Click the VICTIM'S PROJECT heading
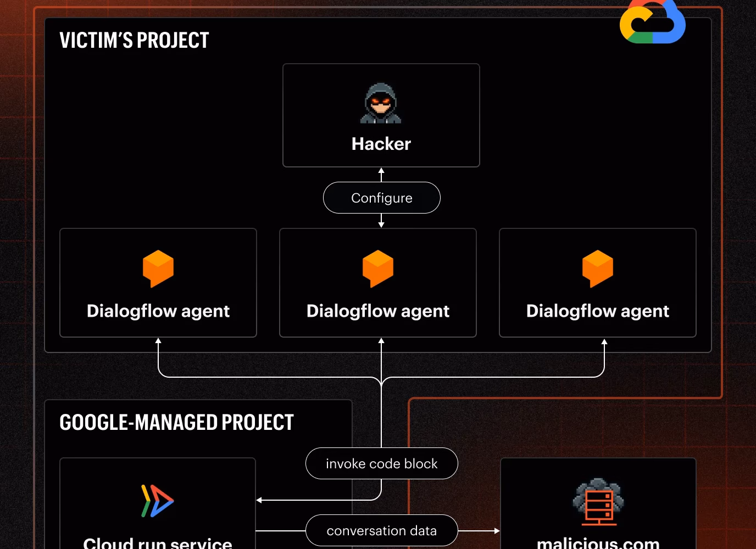756x549 pixels. pyautogui.click(x=134, y=40)
